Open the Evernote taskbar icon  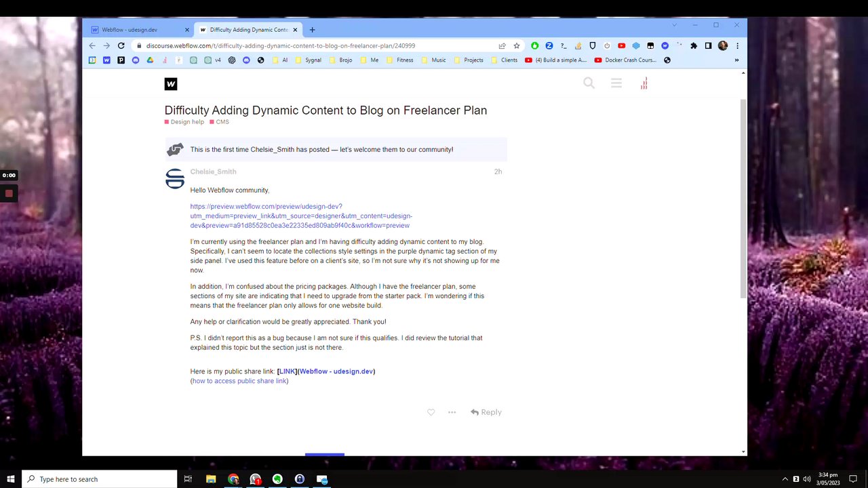[x=277, y=479]
